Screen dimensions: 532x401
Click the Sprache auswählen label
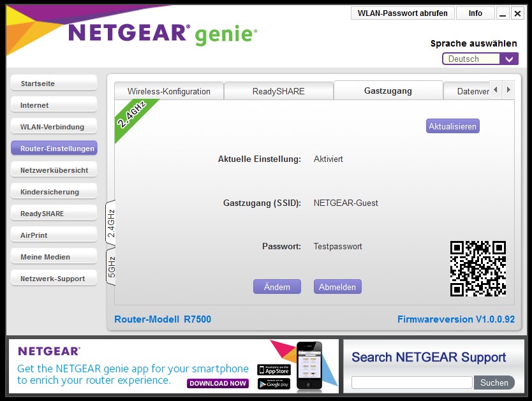pyautogui.click(x=474, y=43)
